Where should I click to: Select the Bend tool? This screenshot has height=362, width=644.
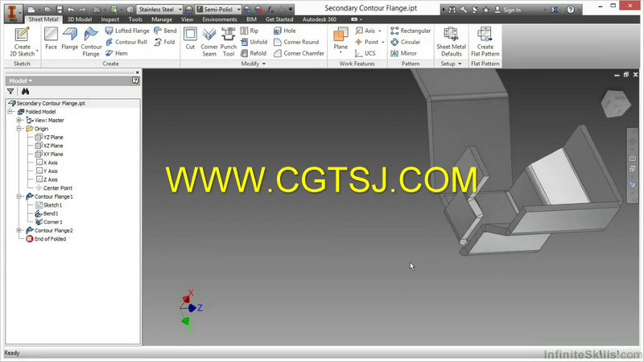pos(165,31)
